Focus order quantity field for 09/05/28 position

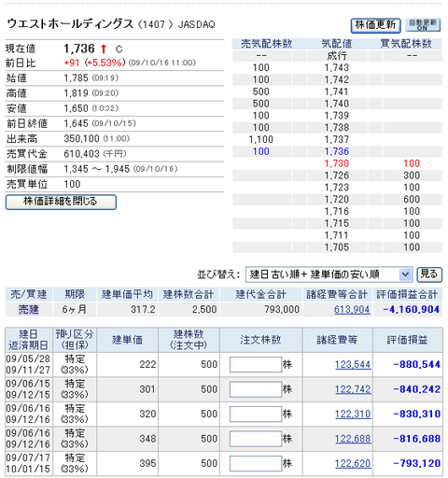256,364
